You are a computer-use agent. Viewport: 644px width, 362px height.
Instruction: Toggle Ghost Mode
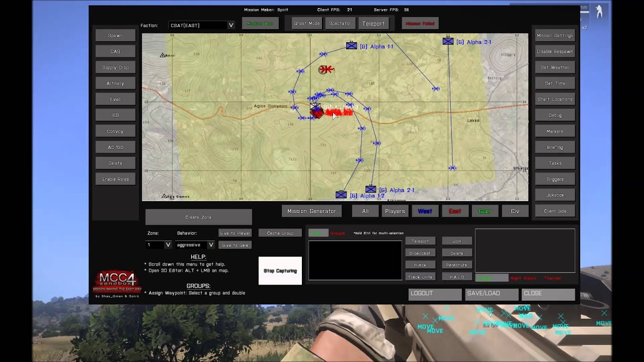click(x=307, y=24)
